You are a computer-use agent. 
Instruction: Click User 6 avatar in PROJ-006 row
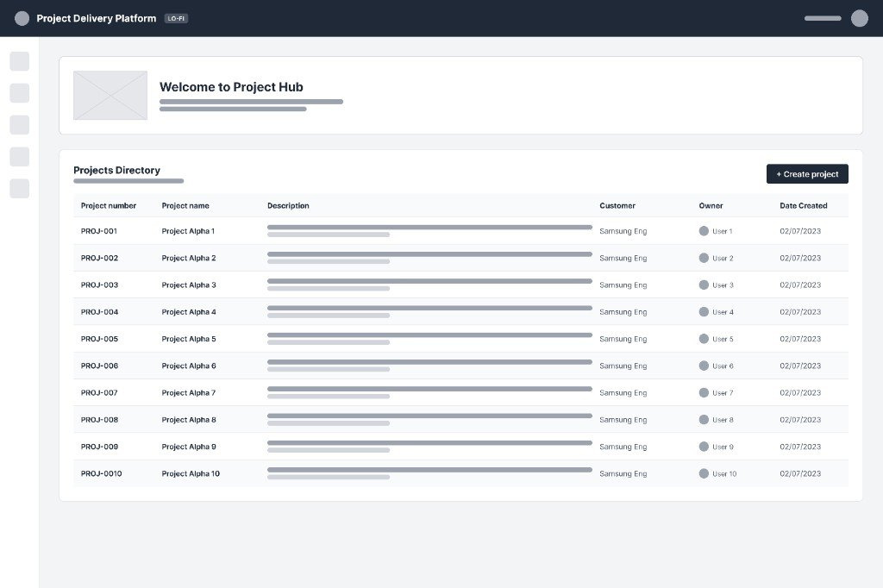(704, 366)
